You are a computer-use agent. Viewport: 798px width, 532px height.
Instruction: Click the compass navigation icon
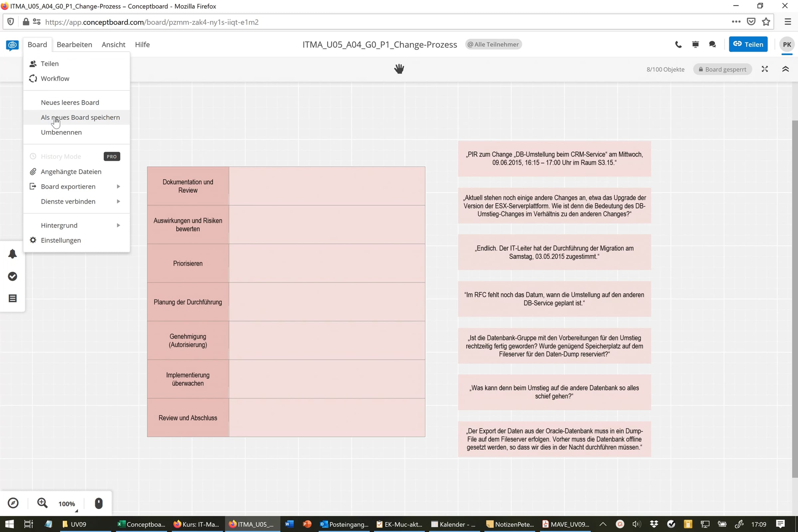click(13, 503)
